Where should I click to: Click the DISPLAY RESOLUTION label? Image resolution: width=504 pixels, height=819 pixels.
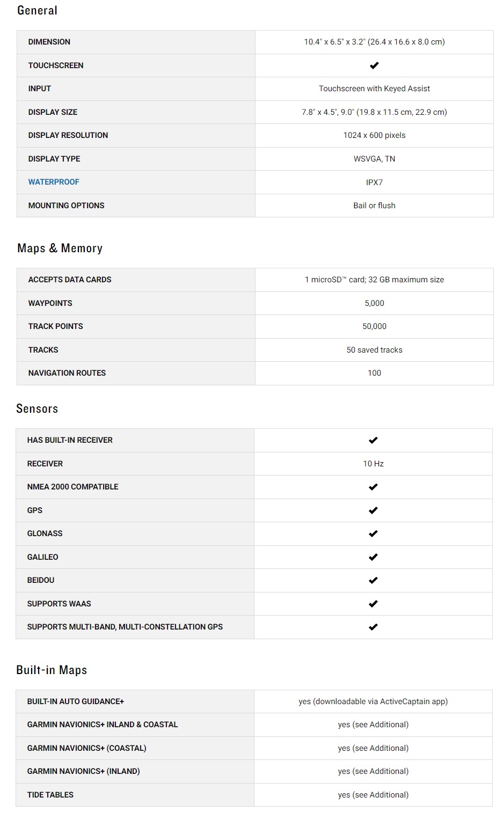68,135
